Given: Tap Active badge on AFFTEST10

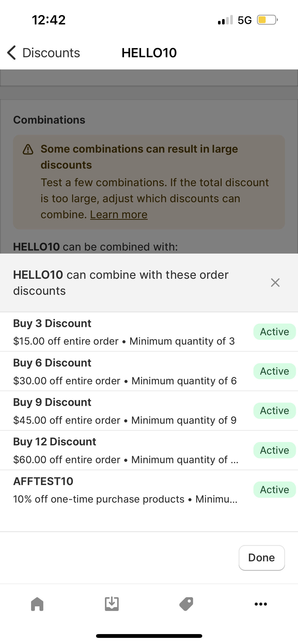Looking at the screenshot, I should [x=275, y=490].
